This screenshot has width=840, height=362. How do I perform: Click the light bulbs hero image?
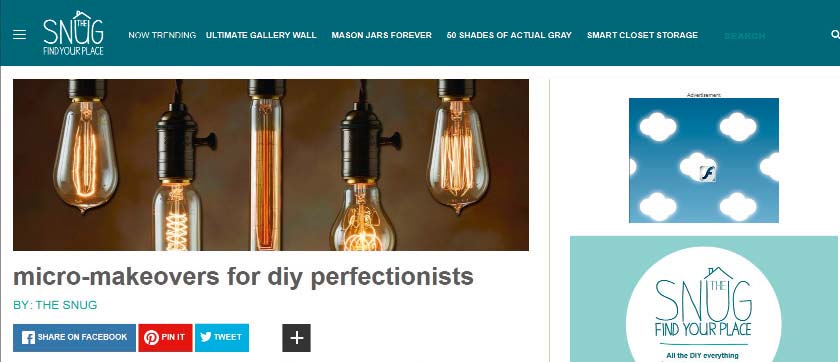(271, 165)
